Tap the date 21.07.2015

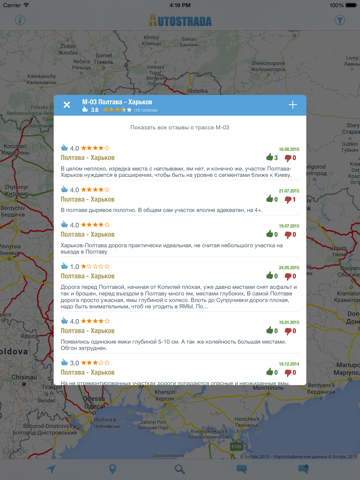coord(289,191)
